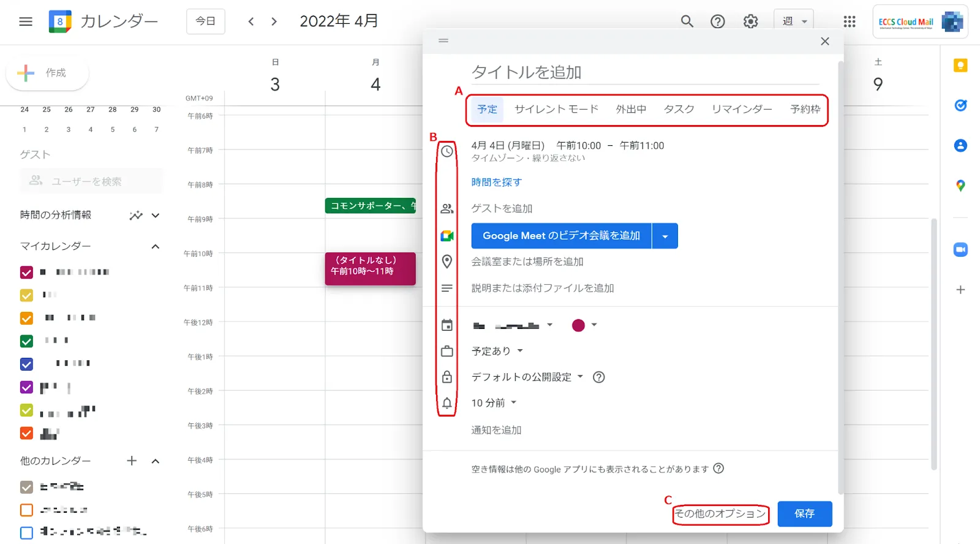Screen dimensions: 980x544
Task: Open その他のオプション for more options
Action: coord(720,513)
